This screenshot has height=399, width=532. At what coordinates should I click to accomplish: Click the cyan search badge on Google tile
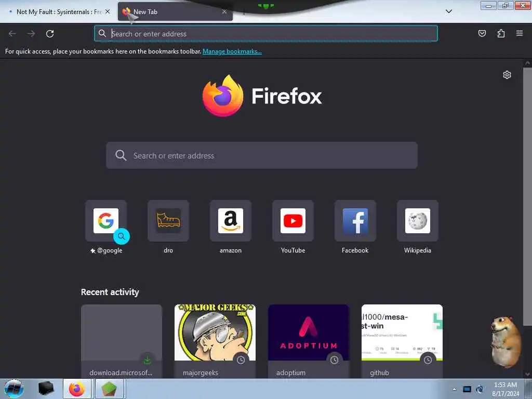tap(122, 236)
